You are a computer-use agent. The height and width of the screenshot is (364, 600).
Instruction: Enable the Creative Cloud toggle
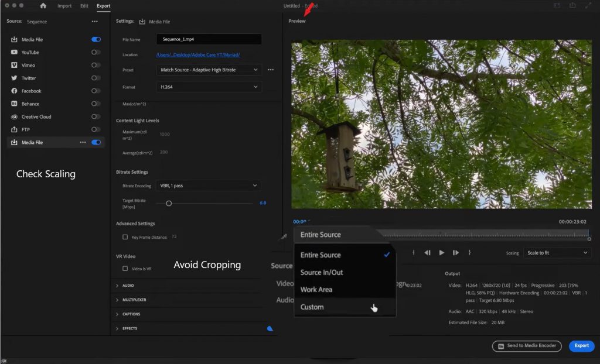(96, 116)
